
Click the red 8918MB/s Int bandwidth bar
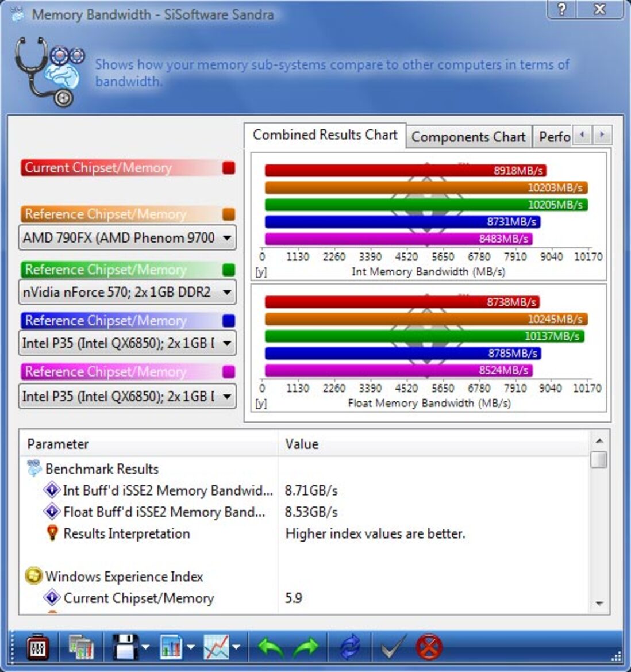click(x=405, y=171)
